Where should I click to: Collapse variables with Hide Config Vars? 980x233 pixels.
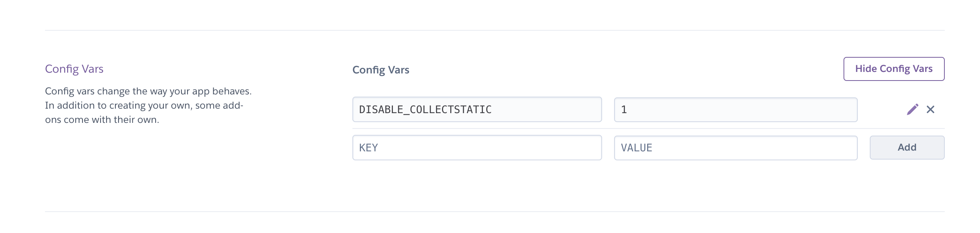point(893,69)
